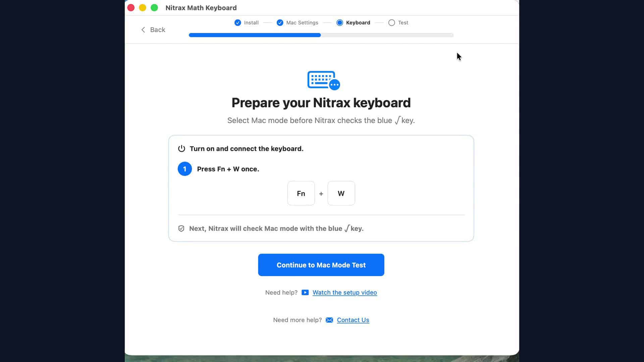This screenshot has height=362, width=644.
Task: Click 'Next, Nitrax will check Mac mode' text
Action: (x=276, y=229)
